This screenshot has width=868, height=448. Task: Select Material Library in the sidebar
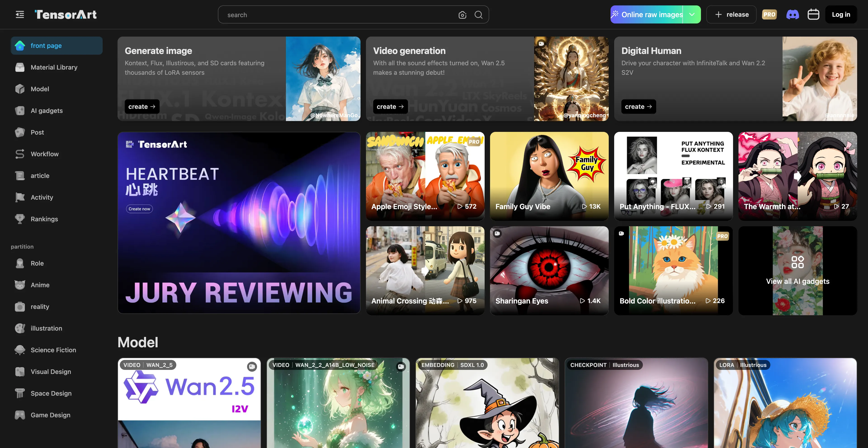[54, 67]
